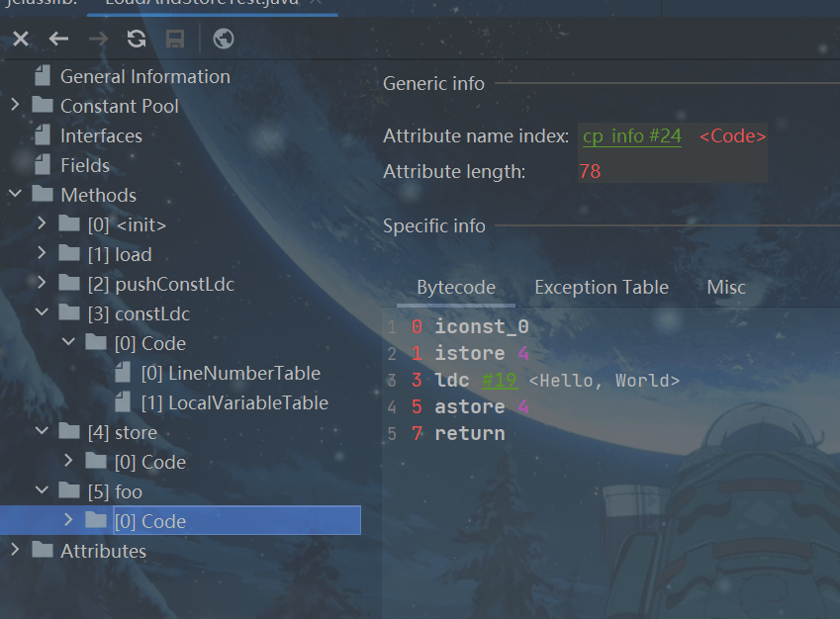Switch to the Misc tab

pyautogui.click(x=726, y=288)
